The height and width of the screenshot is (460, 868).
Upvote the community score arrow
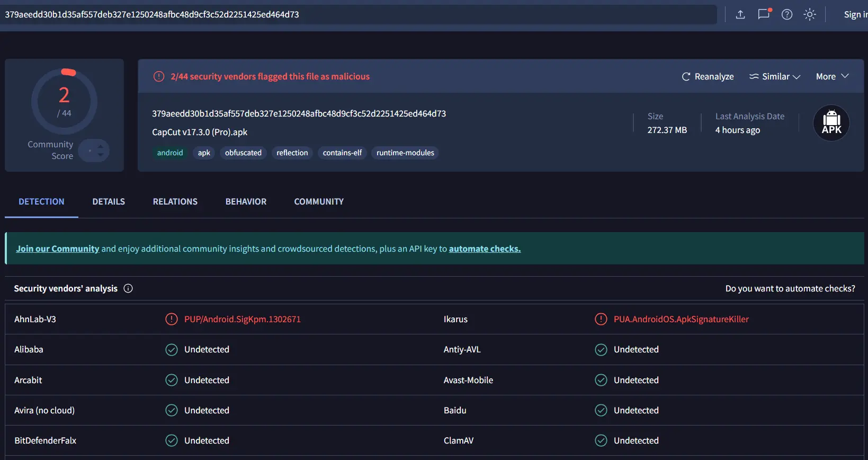(x=101, y=146)
